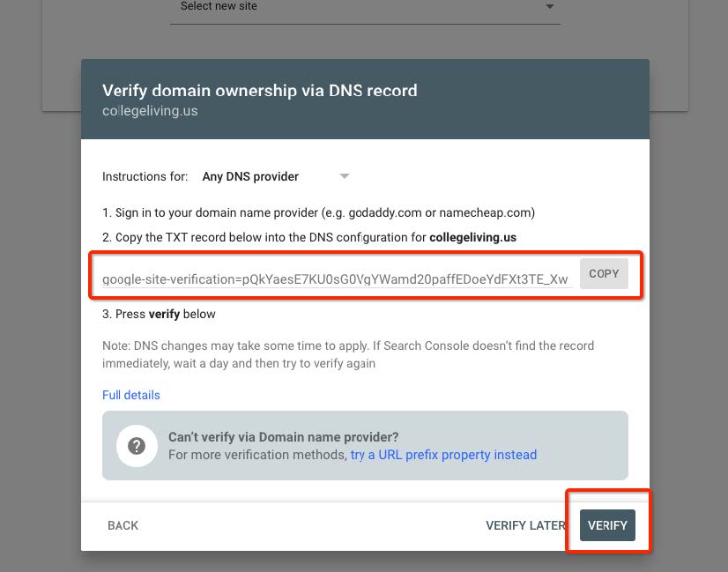Click bold collegeliving.us in step 2
This screenshot has width=728, height=572.
click(x=472, y=237)
